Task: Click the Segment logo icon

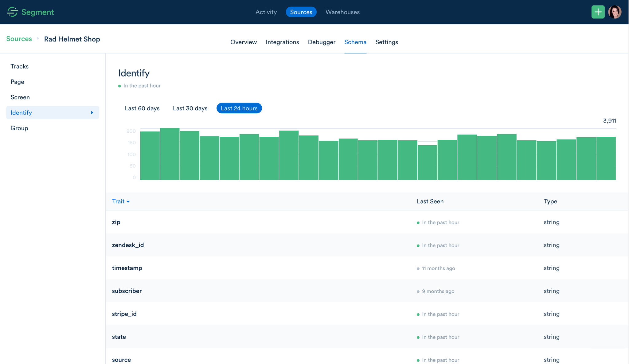Action: tap(12, 12)
